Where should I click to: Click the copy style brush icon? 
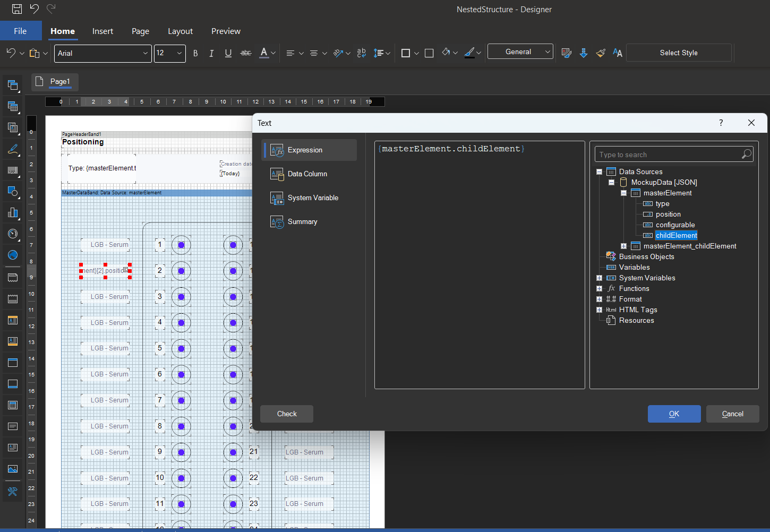pos(601,53)
